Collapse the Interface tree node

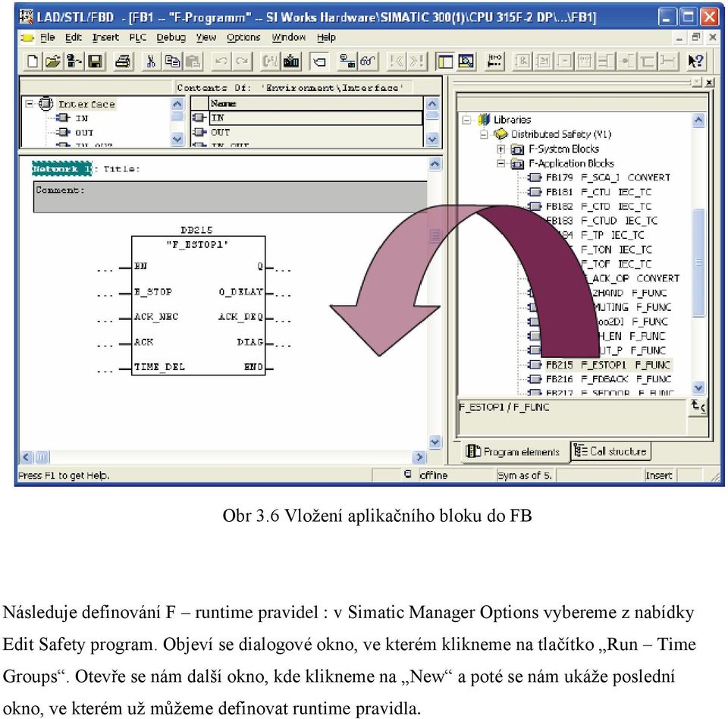(30, 104)
